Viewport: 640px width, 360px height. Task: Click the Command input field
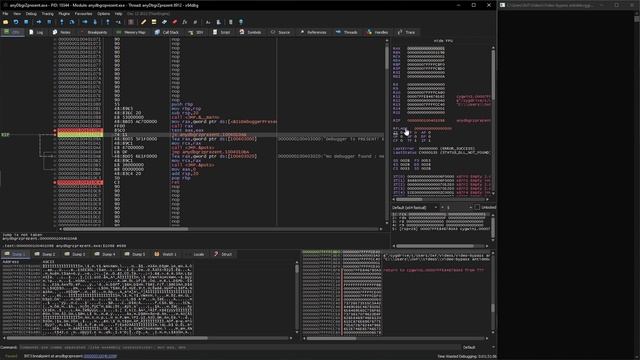pyautogui.click(x=240, y=347)
